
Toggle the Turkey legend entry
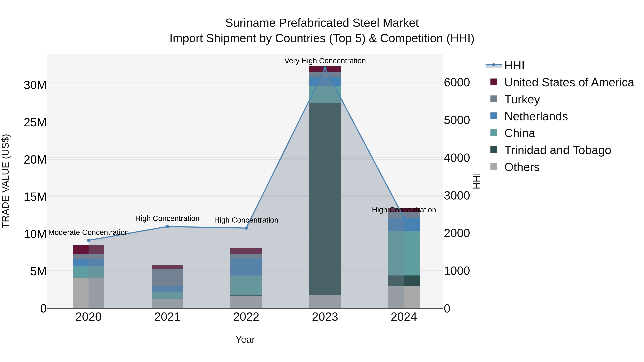[515, 99]
